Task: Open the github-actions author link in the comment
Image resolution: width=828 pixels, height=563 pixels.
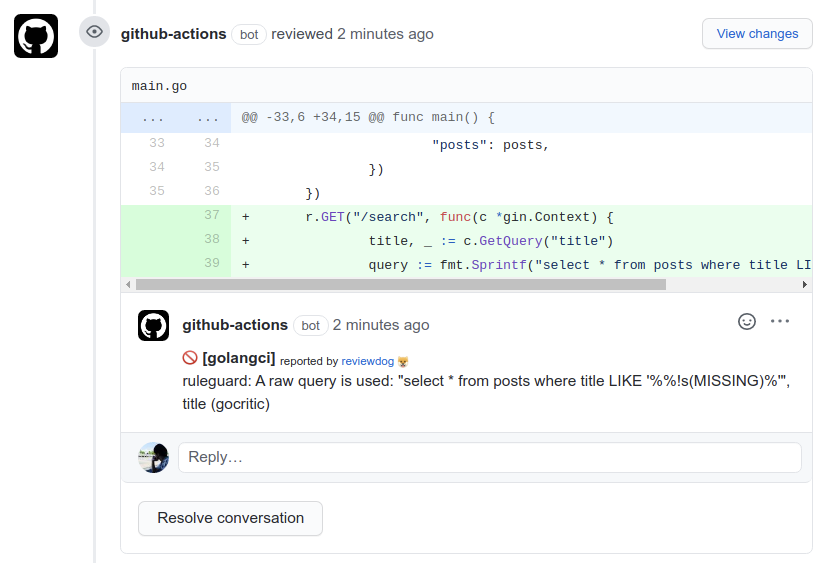Action: click(235, 325)
